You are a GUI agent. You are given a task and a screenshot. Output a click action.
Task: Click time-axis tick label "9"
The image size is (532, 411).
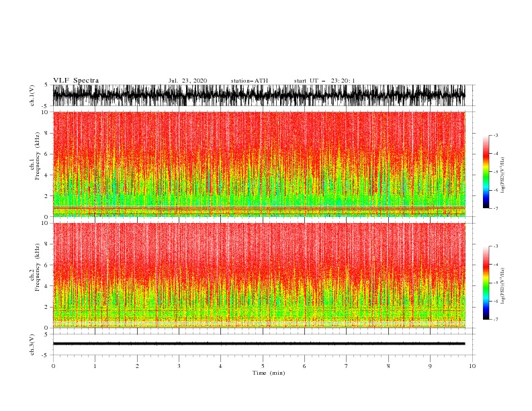pyautogui.click(x=430, y=366)
